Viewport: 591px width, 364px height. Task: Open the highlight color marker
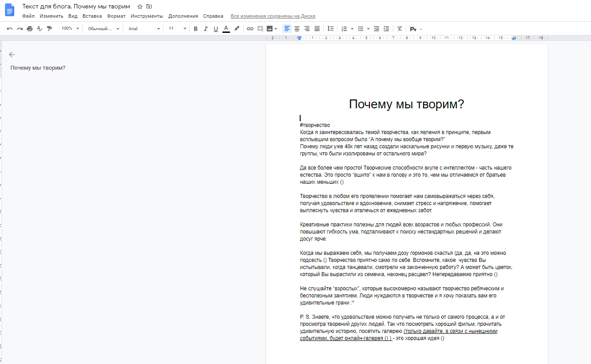(237, 28)
